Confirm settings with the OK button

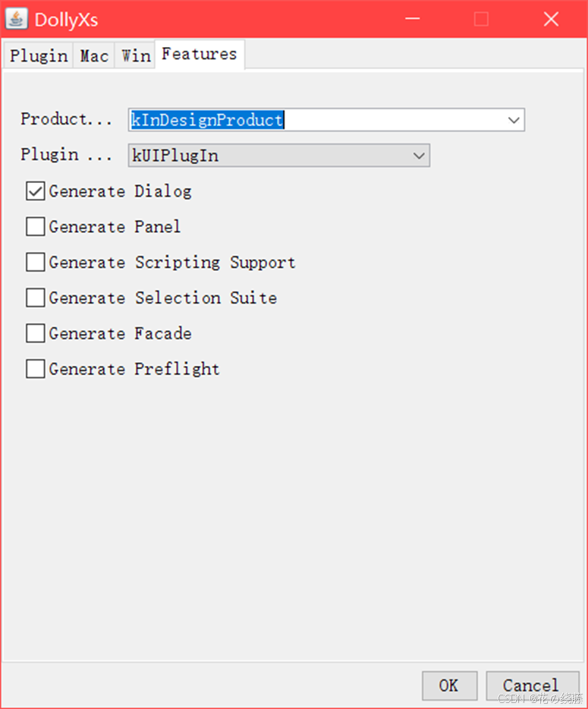pos(449,685)
